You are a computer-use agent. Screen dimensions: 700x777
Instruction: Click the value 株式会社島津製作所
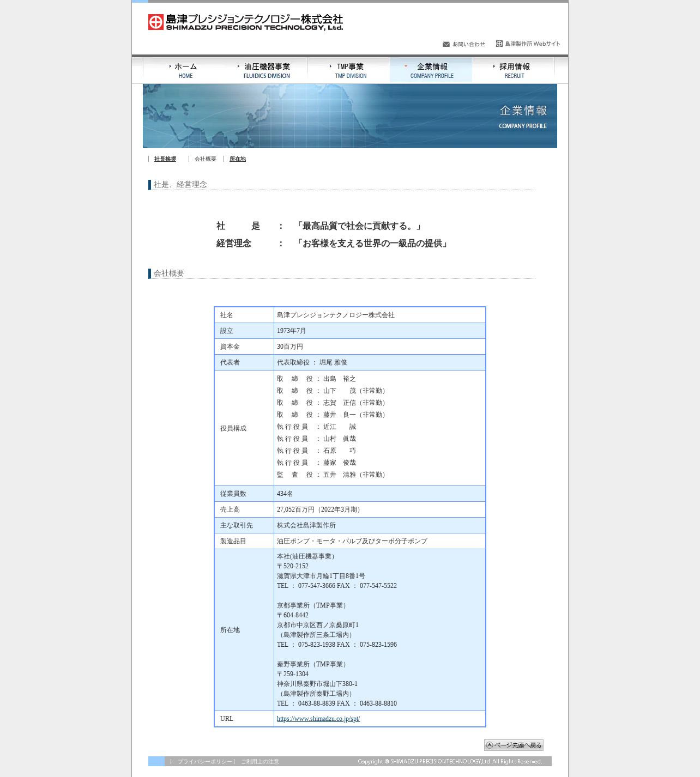point(306,525)
